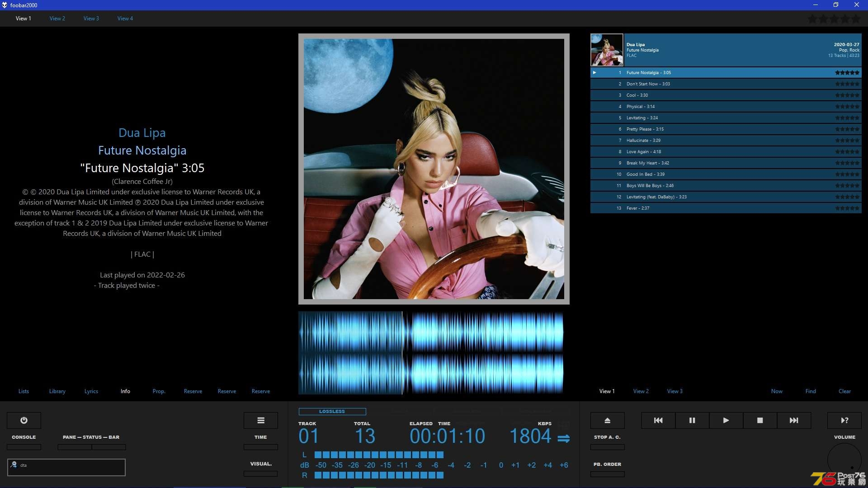Open the Library panel tab
Screen dimensions: 868x488
[x=57, y=391]
